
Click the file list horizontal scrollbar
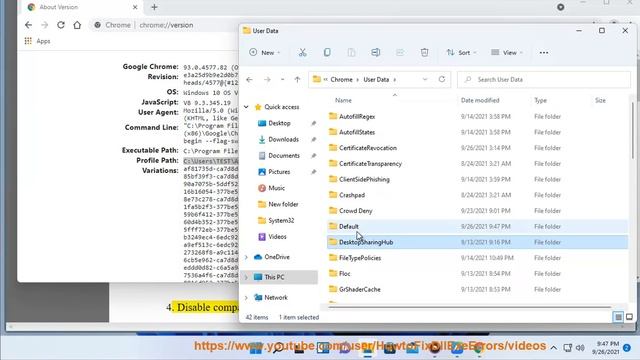469,307
